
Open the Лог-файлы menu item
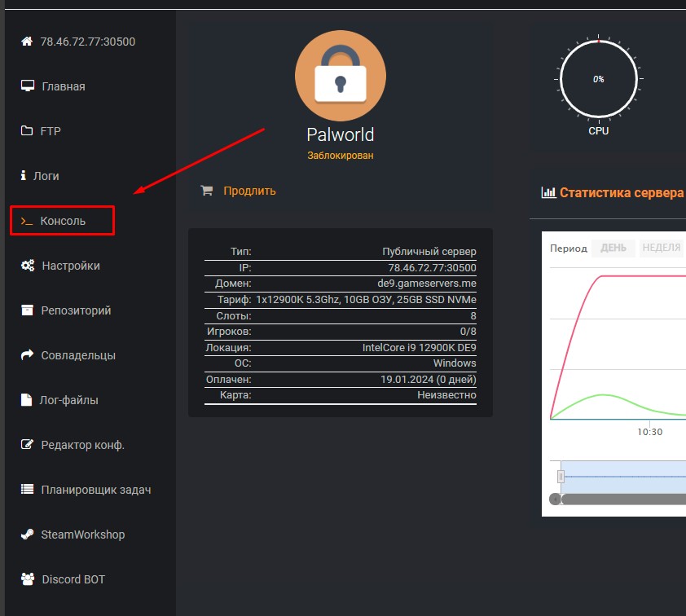[x=68, y=400]
